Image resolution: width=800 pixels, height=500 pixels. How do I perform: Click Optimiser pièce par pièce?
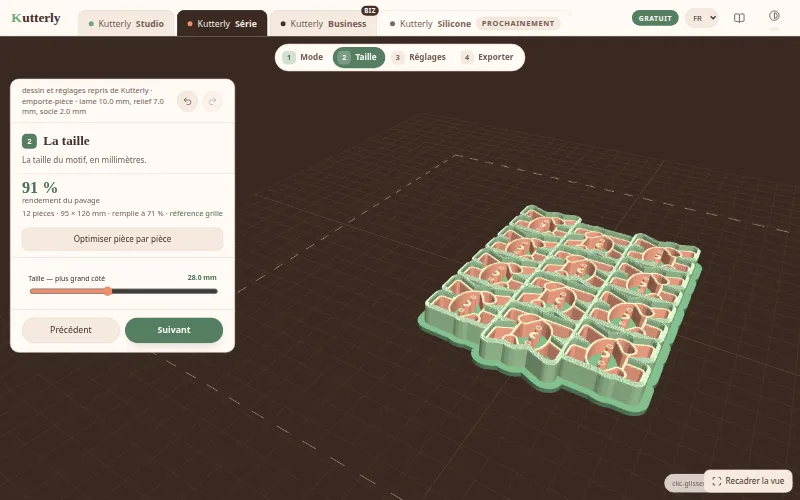click(x=122, y=239)
